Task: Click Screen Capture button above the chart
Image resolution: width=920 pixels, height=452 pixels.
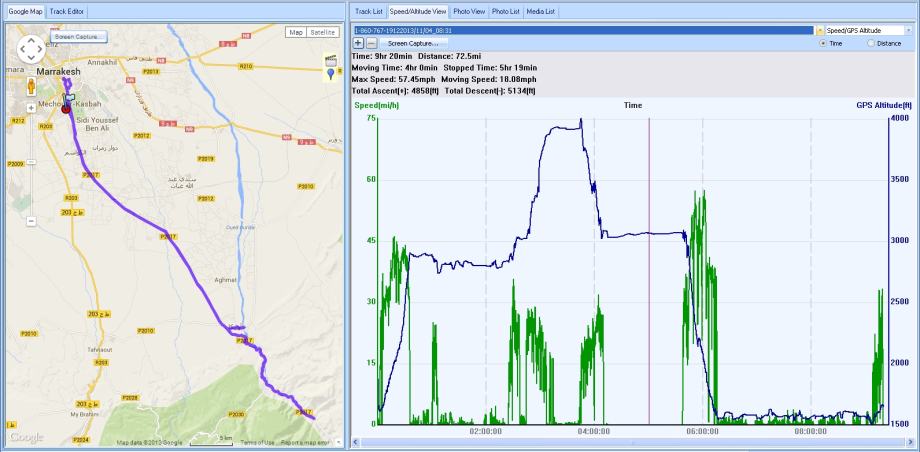Action: (x=413, y=43)
